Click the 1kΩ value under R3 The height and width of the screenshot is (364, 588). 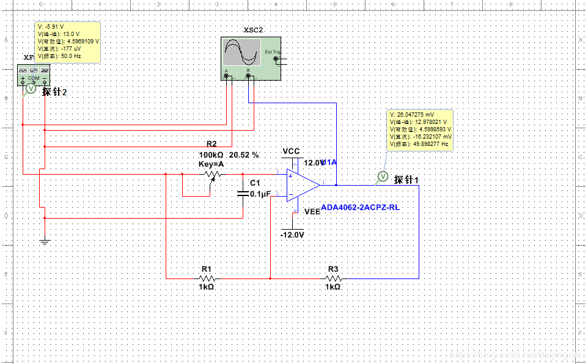tap(333, 287)
